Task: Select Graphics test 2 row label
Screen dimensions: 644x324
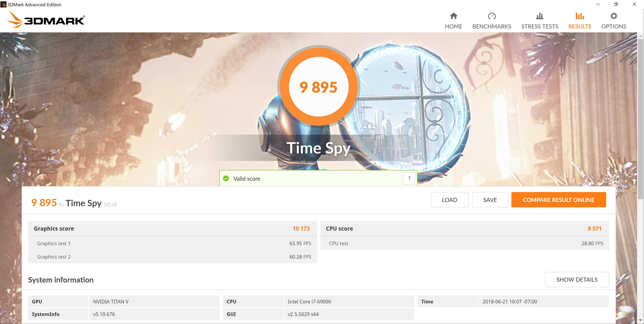Action: pos(53,257)
